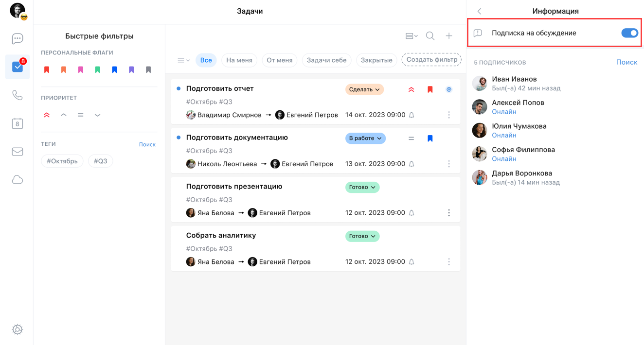This screenshot has width=644, height=345.
Task: Click the back arrow in Информация panel
Action: click(479, 11)
